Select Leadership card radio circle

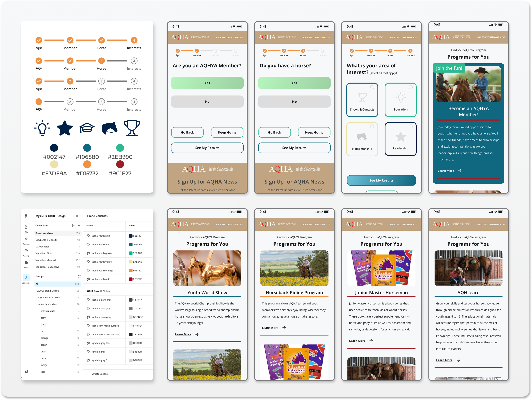411,127
